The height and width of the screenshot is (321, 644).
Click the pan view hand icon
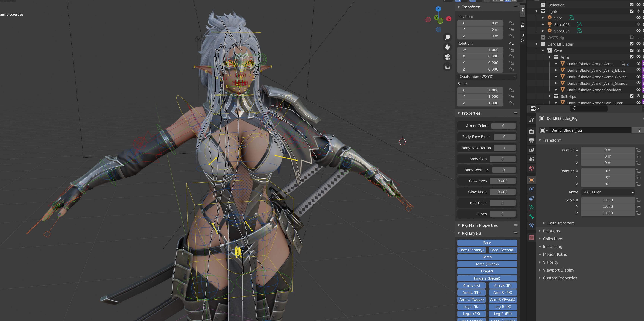click(x=447, y=47)
